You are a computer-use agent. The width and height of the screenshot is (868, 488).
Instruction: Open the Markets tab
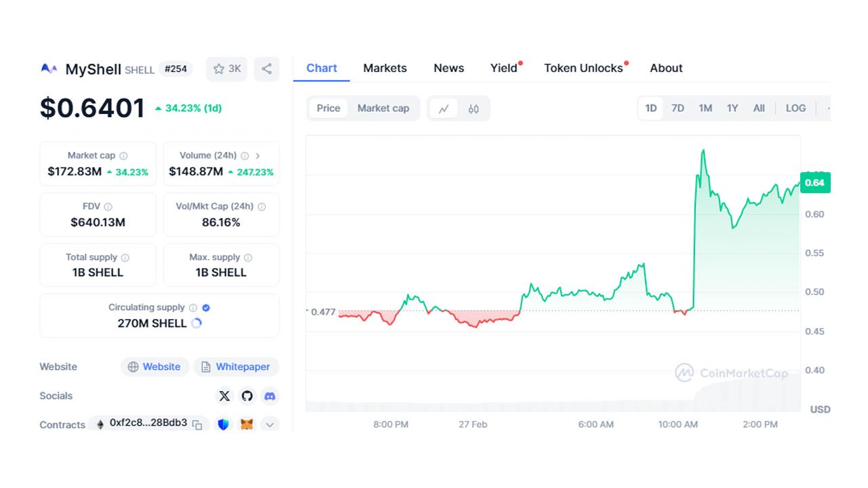point(384,68)
